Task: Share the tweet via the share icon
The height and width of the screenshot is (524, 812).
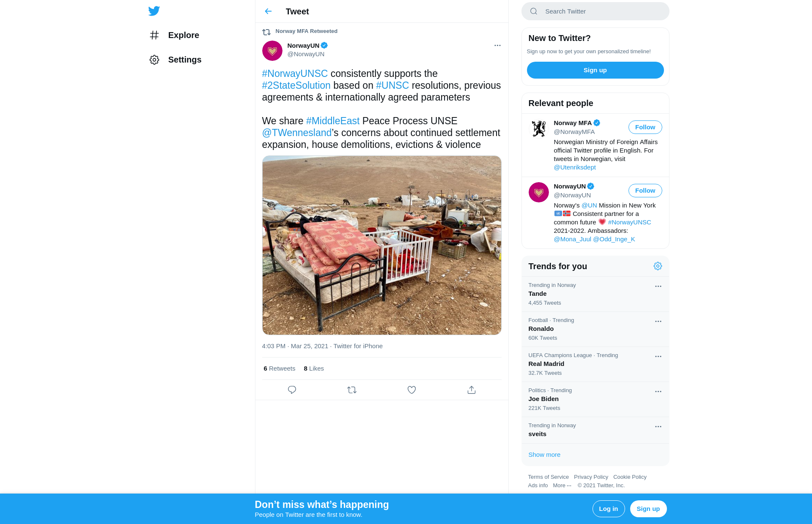Action: pos(472,390)
